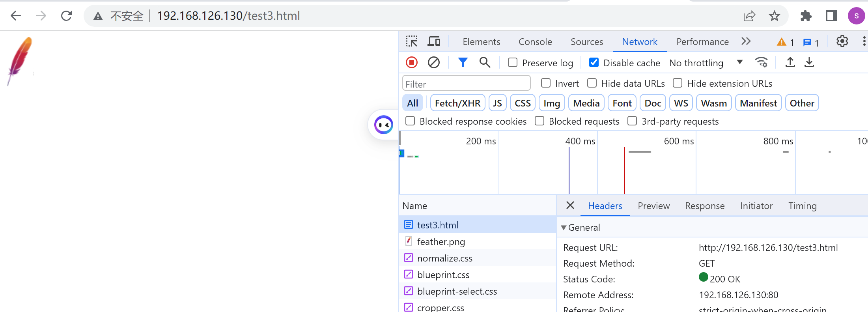Switch to the Console tab
868x312 pixels.
pyautogui.click(x=535, y=42)
